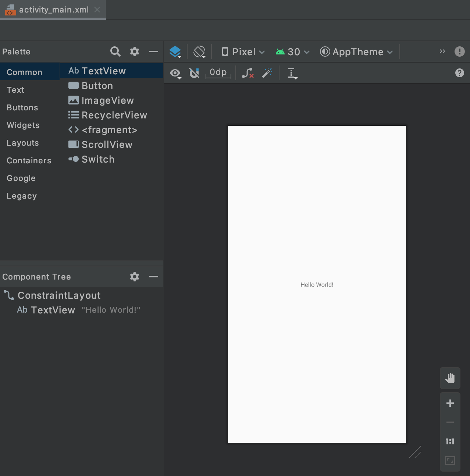Open view options eye menu
Image resolution: width=470 pixels, height=476 pixels.
click(175, 73)
